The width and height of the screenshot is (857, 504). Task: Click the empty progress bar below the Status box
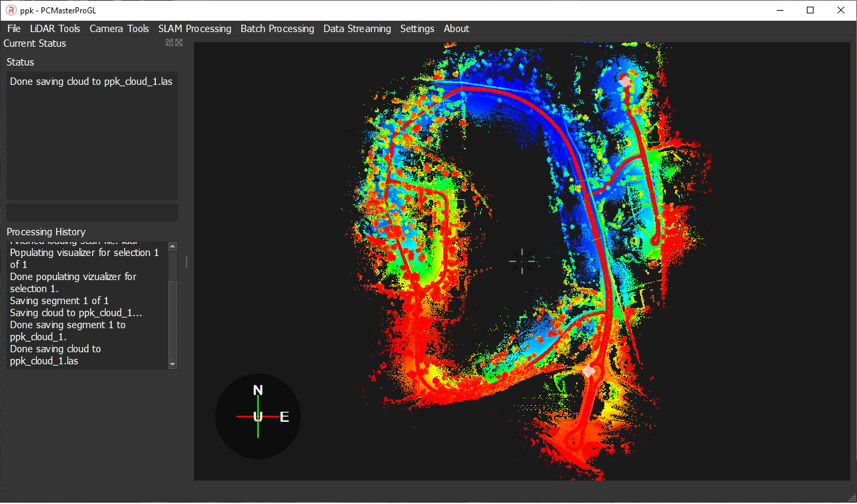click(x=92, y=212)
